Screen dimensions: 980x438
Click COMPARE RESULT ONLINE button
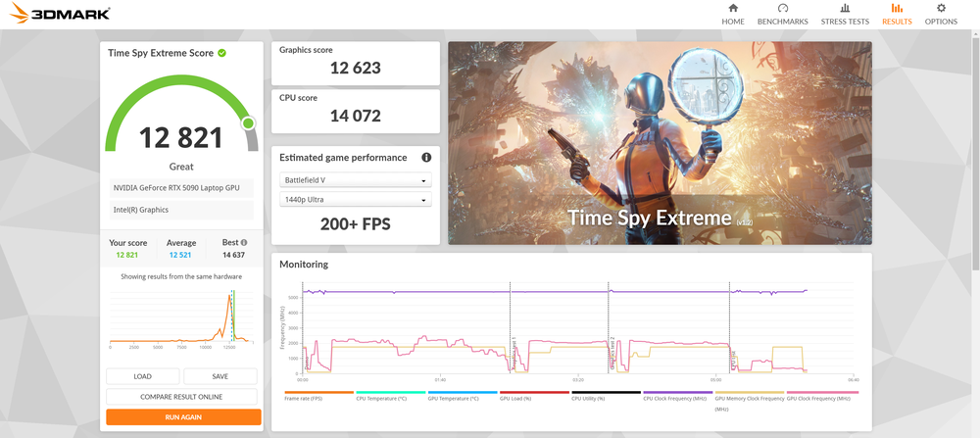click(x=181, y=397)
